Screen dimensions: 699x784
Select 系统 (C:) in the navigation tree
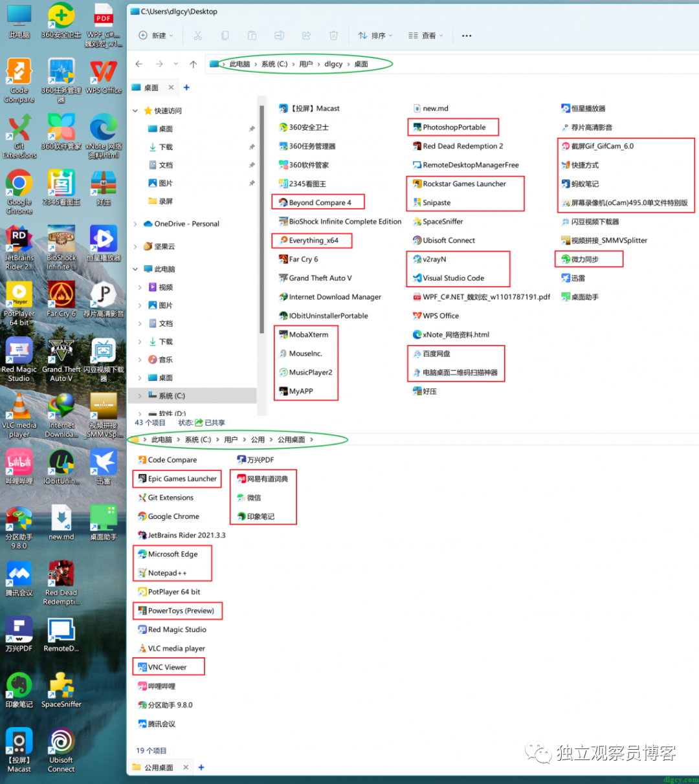point(193,396)
